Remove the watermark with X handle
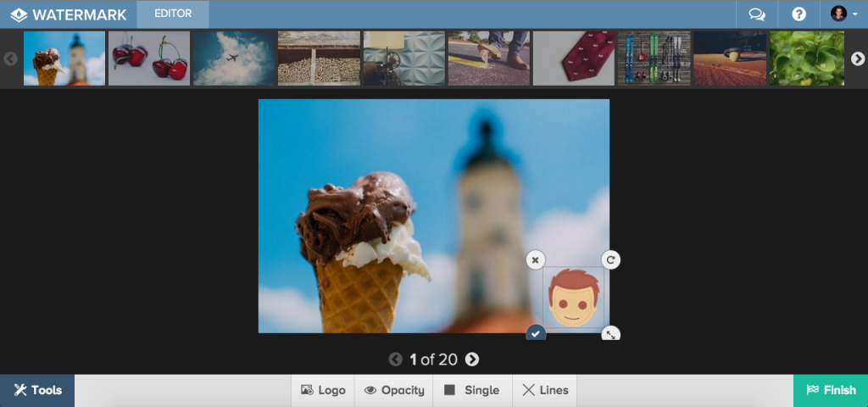 point(536,259)
